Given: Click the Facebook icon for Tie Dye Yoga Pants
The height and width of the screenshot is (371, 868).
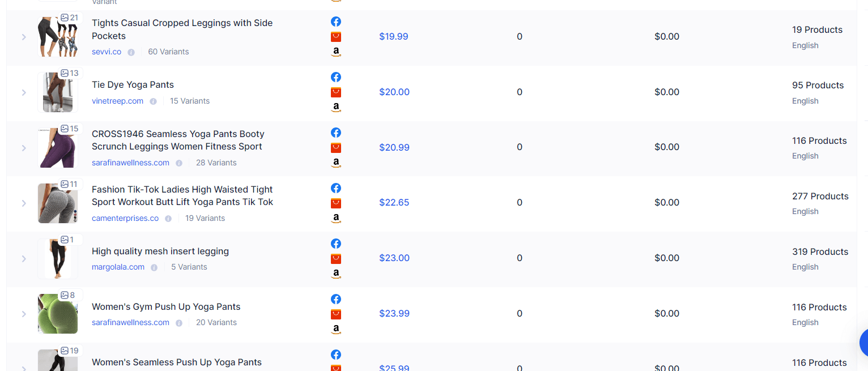Looking at the screenshot, I should click(x=336, y=77).
